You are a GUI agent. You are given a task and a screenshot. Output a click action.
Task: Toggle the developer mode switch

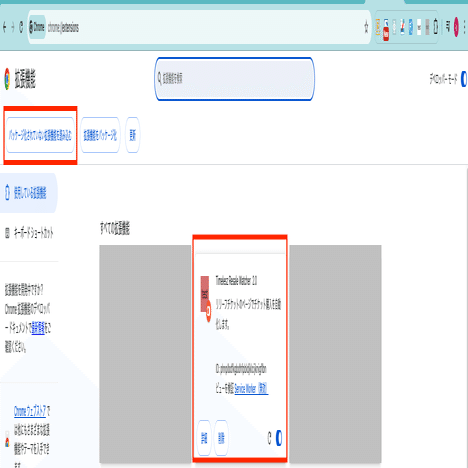464,79
